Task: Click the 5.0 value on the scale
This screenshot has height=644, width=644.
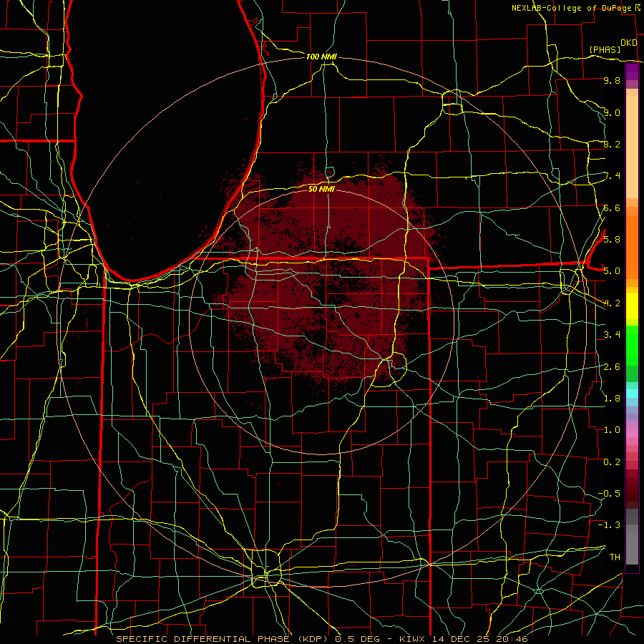Action: pos(612,271)
